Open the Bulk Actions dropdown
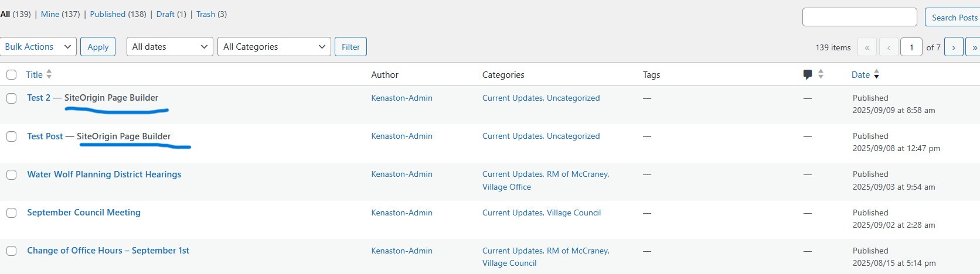980x274 pixels. point(38,47)
